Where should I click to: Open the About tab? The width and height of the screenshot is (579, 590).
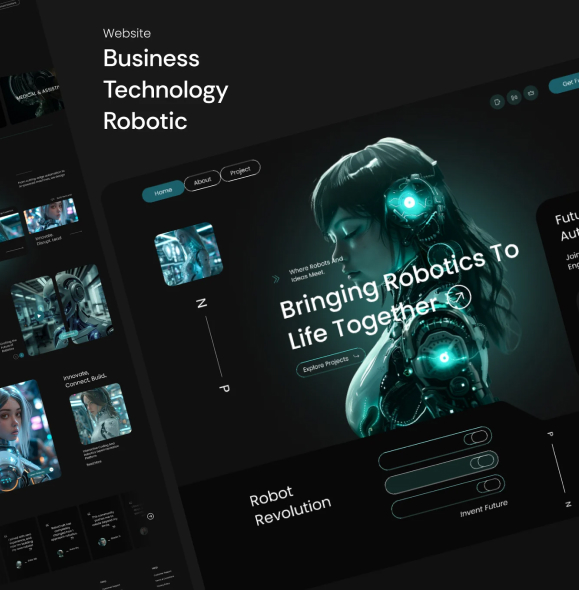(202, 181)
